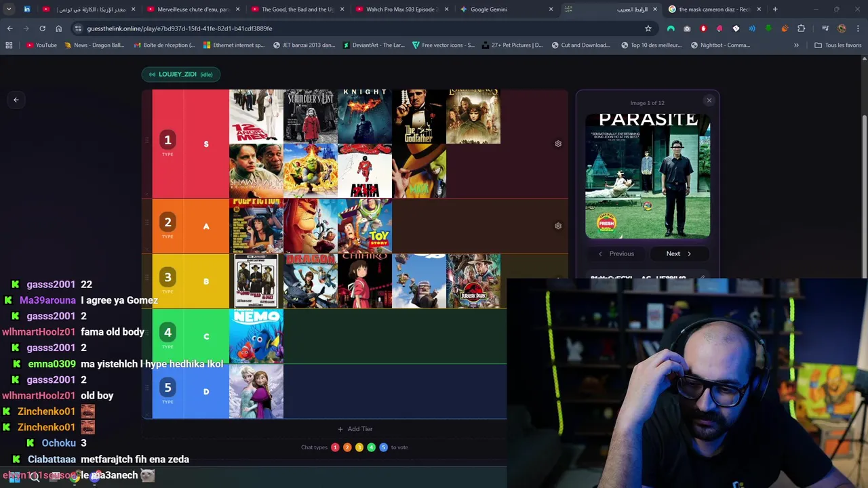The image size is (868, 488).
Task: Open the browser profile avatar
Action: pos(842,28)
